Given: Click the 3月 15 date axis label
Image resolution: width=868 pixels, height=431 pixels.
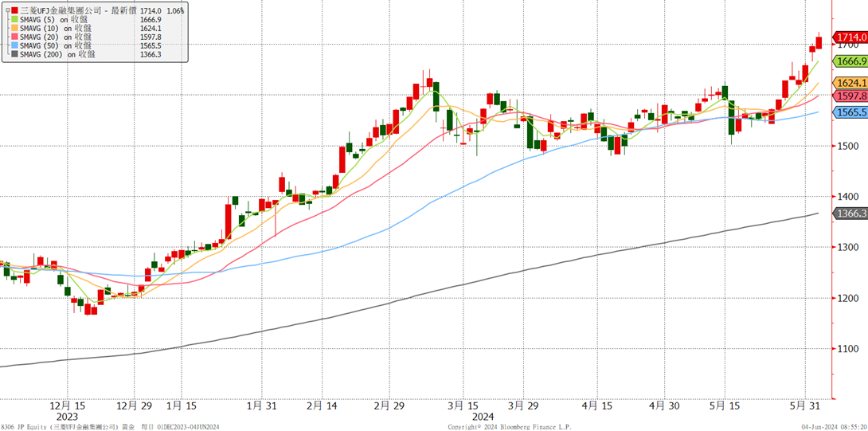Looking at the screenshot, I should click(x=461, y=406).
